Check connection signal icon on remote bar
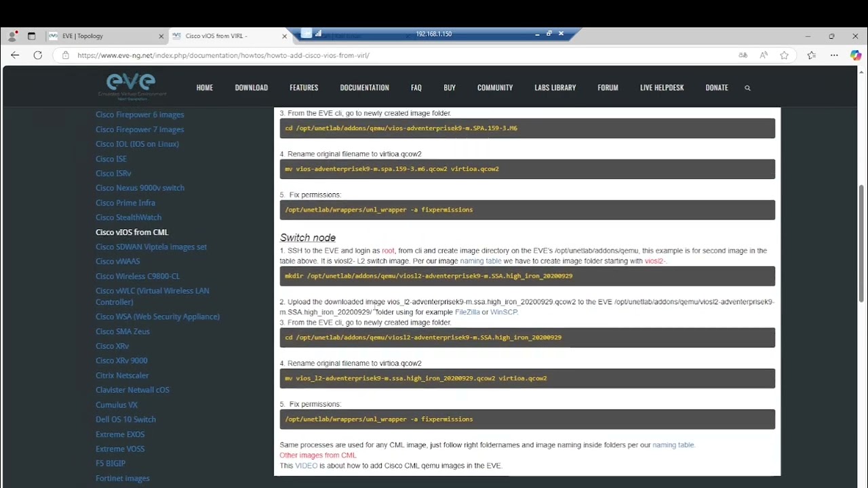The height and width of the screenshot is (488, 868). click(x=318, y=34)
